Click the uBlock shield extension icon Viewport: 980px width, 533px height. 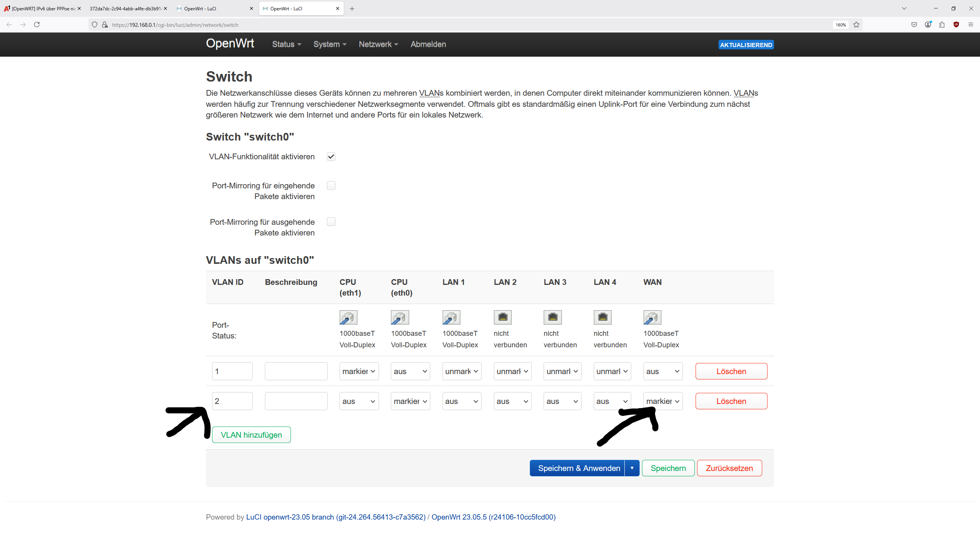956,25
